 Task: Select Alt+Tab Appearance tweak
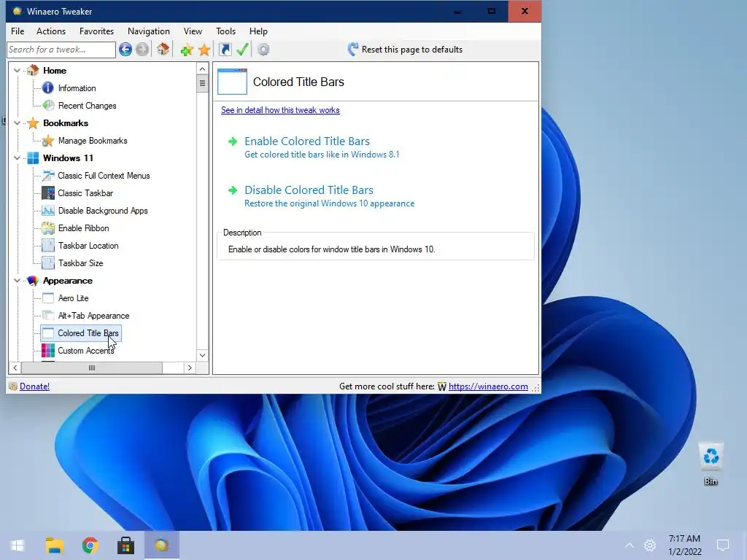tap(93, 316)
